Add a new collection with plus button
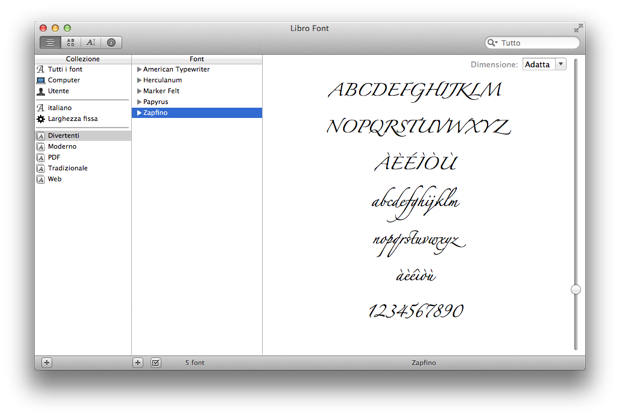 [47, 362]
